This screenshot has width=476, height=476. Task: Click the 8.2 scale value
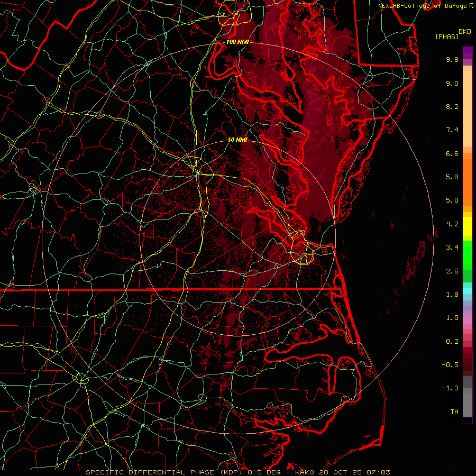[x=452, y=106]
